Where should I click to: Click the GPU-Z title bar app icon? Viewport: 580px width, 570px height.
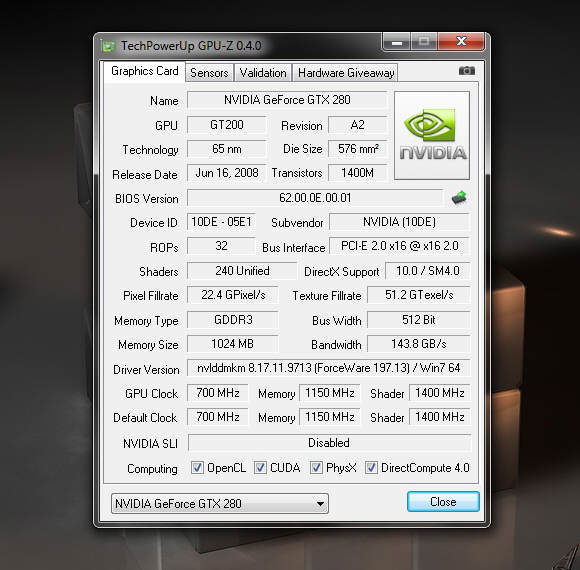108,46
